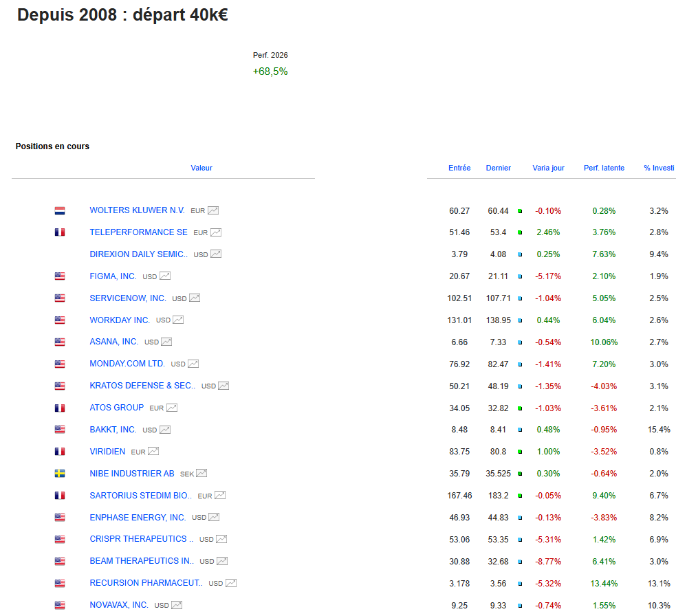Click the Depuis 2008 : départ 40k€ title
The height and width of the screenshot is (616, 676).
122,15
